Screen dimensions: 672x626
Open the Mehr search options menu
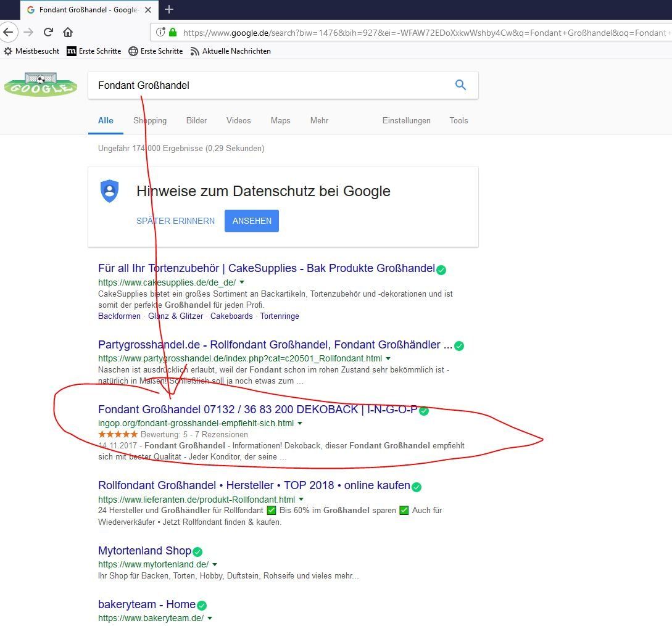(x=319, y=121)
